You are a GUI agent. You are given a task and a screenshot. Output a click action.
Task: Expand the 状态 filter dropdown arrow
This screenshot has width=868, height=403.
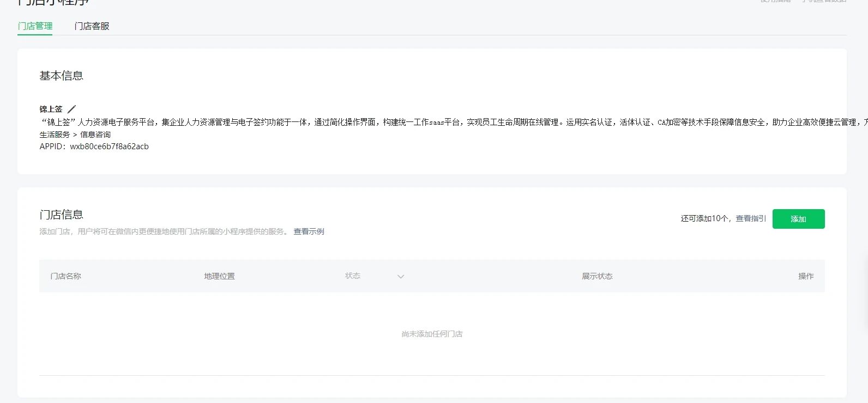(x=401, y=277)
